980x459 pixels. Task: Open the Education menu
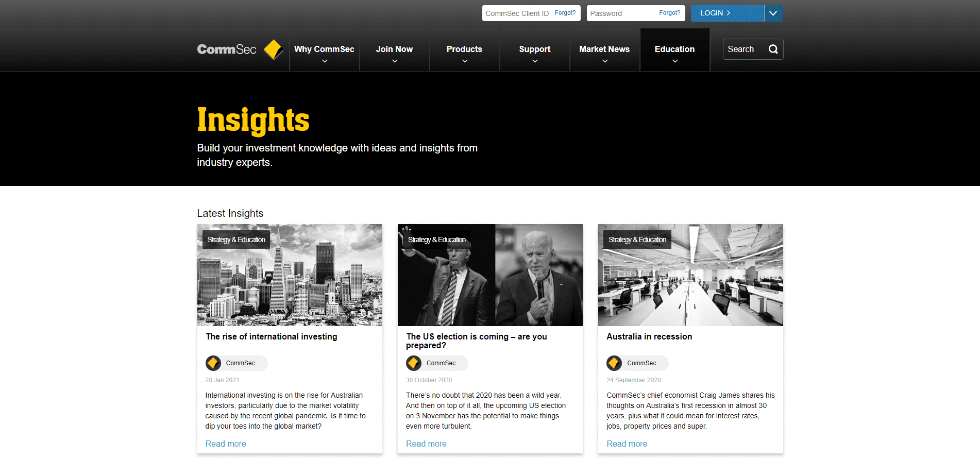(x=674, y=49)
